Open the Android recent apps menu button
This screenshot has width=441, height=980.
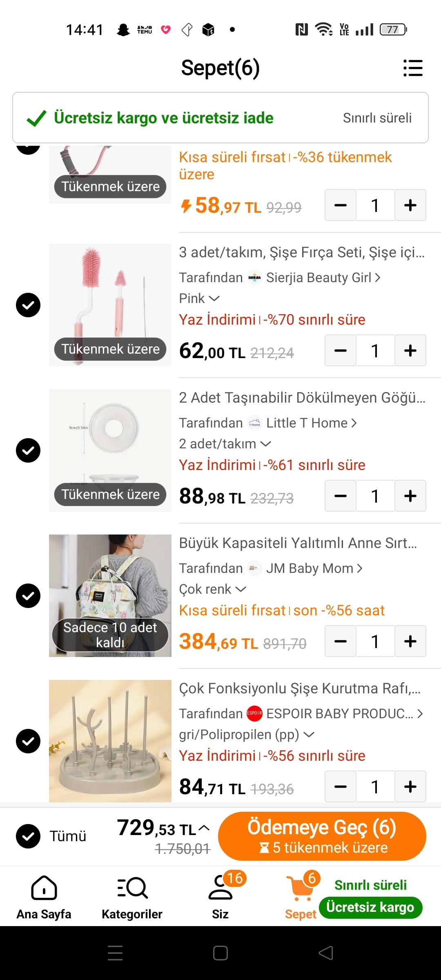[115, 953]
